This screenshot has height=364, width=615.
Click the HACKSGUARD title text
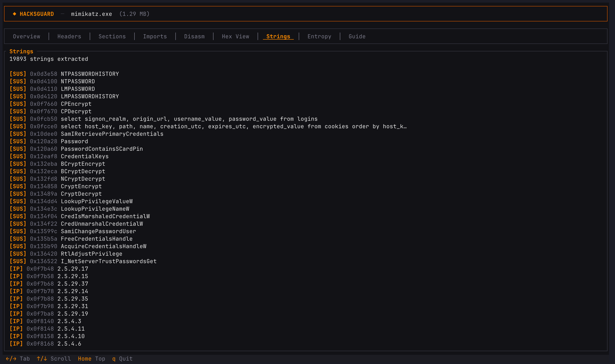point(37,14)
